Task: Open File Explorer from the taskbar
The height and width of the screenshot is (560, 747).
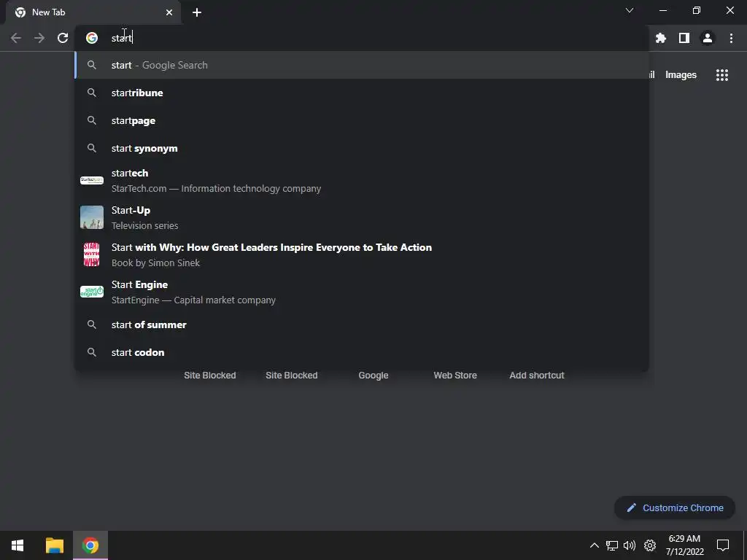Action: coord(54,545)
